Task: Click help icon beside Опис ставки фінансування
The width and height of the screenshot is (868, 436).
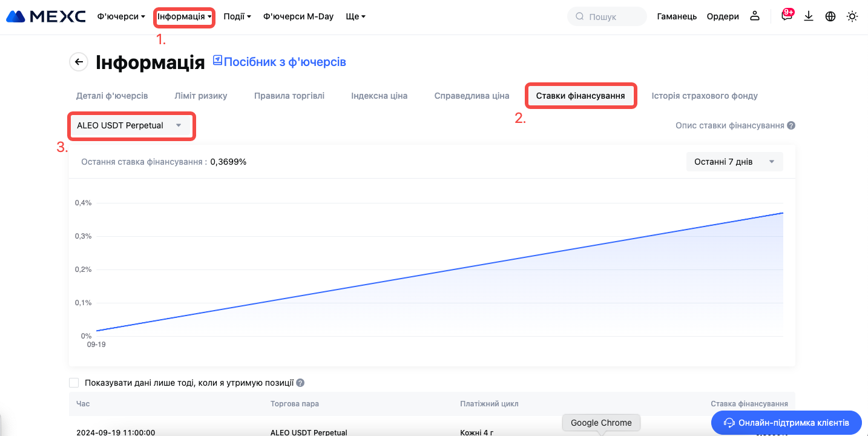Action: 791,126
